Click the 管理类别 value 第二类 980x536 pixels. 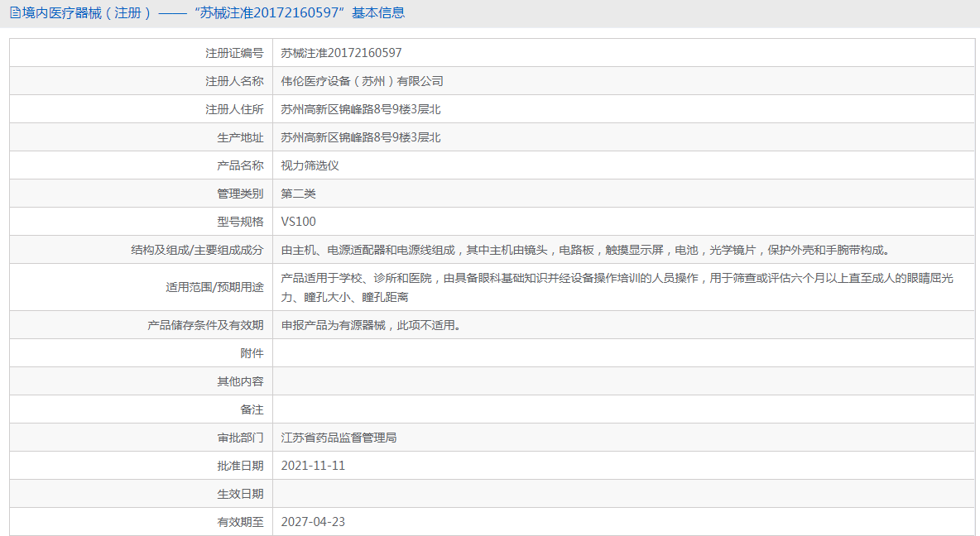(x=299, y=193)
